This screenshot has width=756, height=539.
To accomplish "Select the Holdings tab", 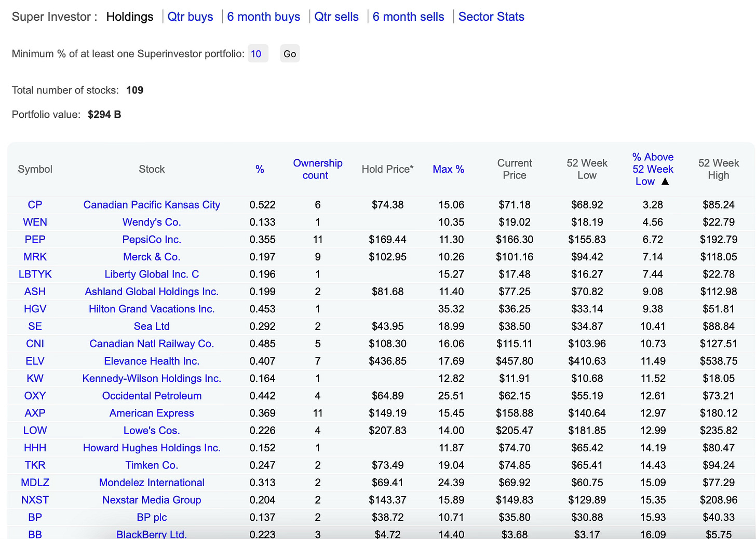I will (130, 17).
